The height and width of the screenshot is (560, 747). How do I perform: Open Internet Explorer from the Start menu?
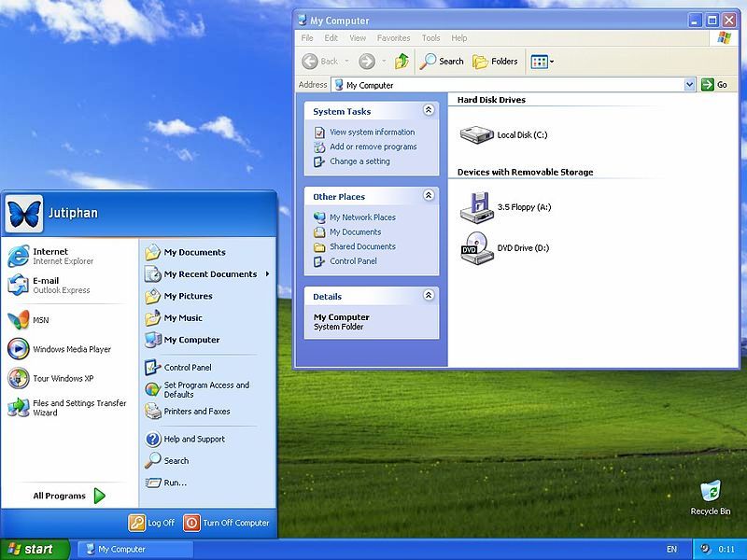coord(51,256)
